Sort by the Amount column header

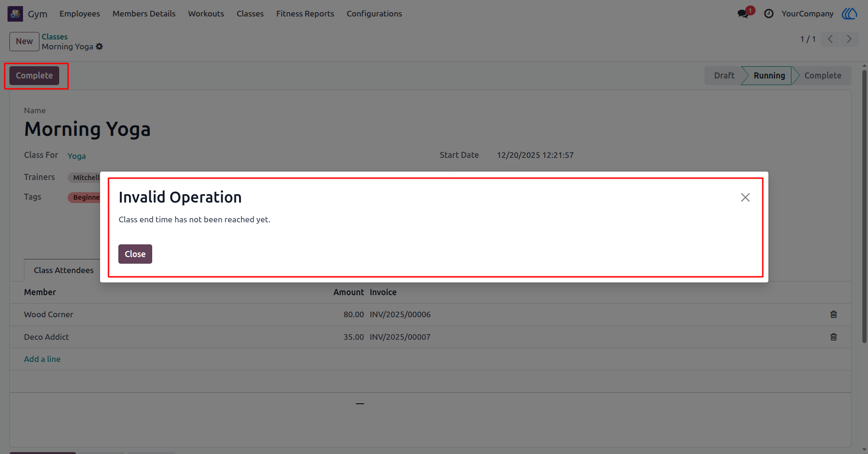coord(349,292)
